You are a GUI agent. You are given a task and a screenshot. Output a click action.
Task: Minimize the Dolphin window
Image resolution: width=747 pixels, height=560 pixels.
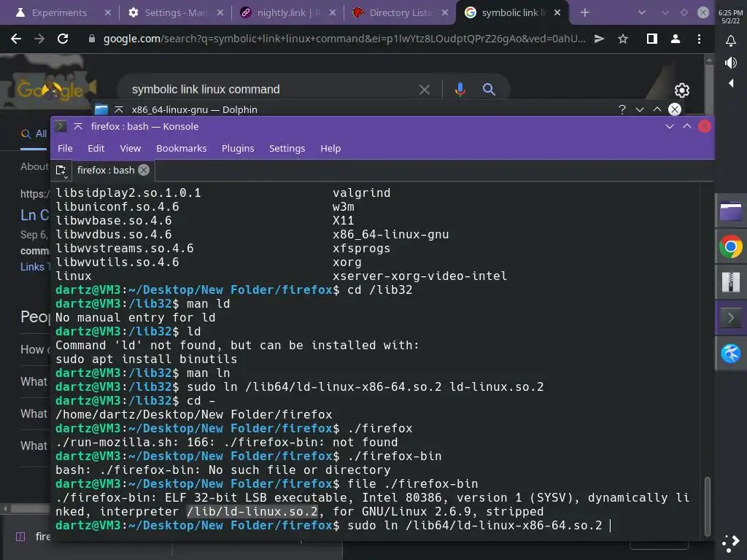[x=639, y=109]
